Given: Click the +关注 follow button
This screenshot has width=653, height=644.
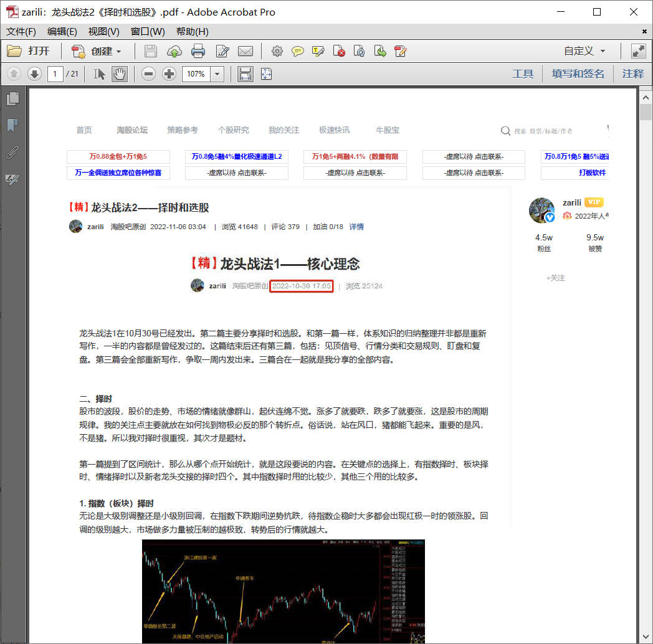Looking at the screenshot, I should pyautogui.click(x=556, y=278).
